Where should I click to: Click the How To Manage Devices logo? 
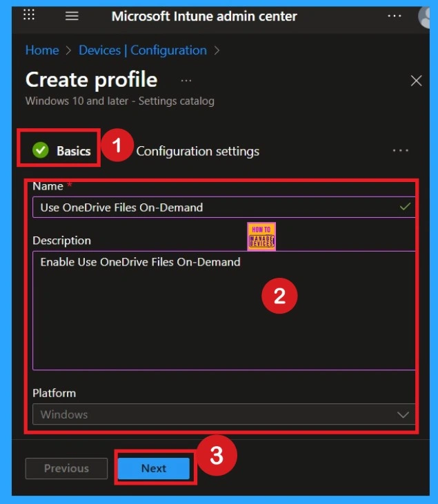[261, 236]
